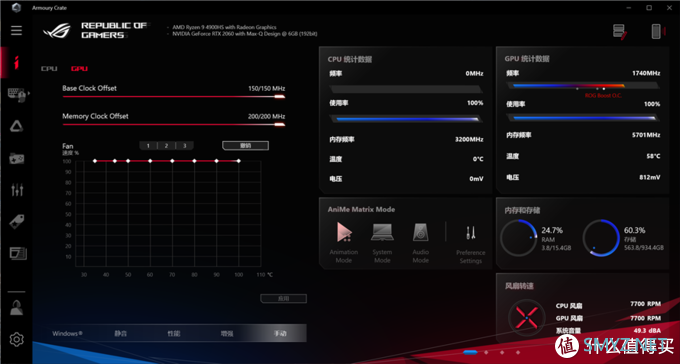Open the hamburger navigation menu
Viewport: 680px width, 364px height.
click(x=16, y=30)
